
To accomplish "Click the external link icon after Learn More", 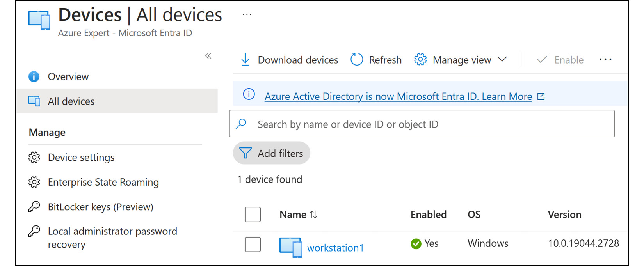I will coord(541,96).
